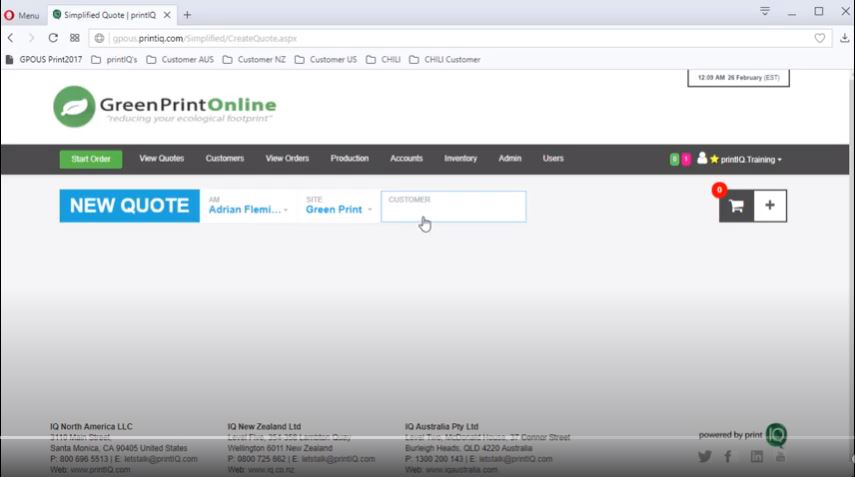Open the www.iq.co.nz web link
The height and width of the screenshot is (477, 855).
[271, 469]
